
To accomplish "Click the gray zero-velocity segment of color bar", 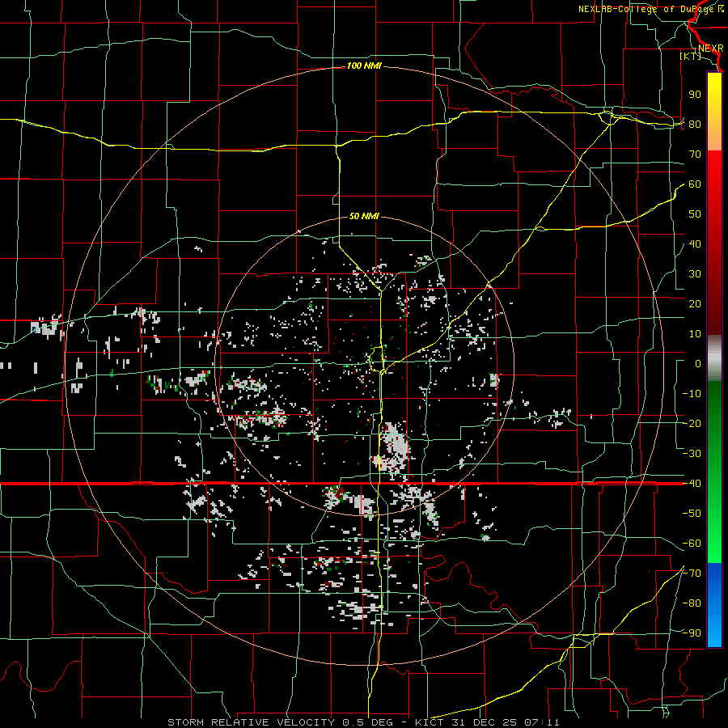I will pyautogui.click(x=714, y=358).
